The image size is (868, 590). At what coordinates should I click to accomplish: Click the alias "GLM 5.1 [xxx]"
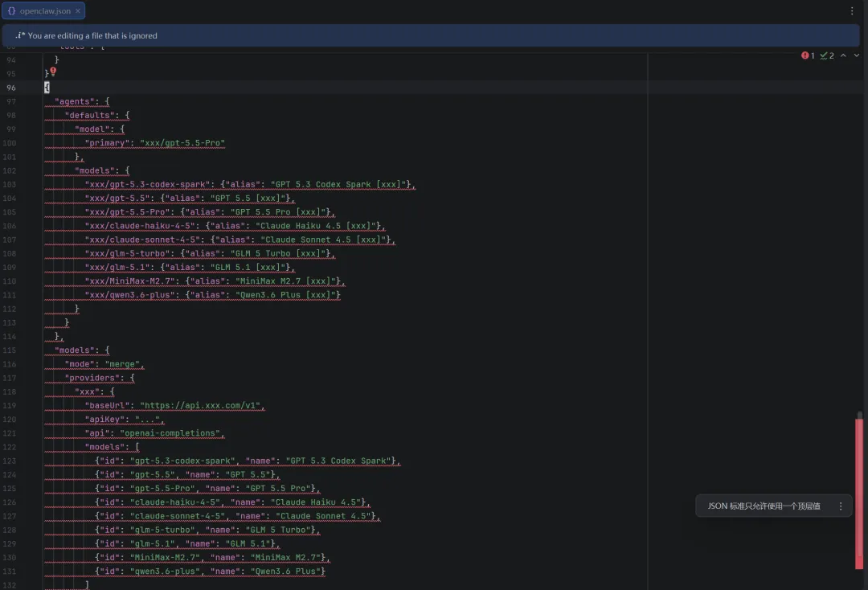[250, 268]
